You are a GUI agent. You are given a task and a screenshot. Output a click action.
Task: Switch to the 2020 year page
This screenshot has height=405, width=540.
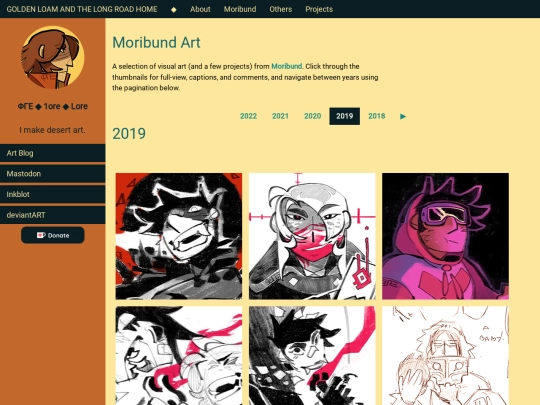click(312, 116)
